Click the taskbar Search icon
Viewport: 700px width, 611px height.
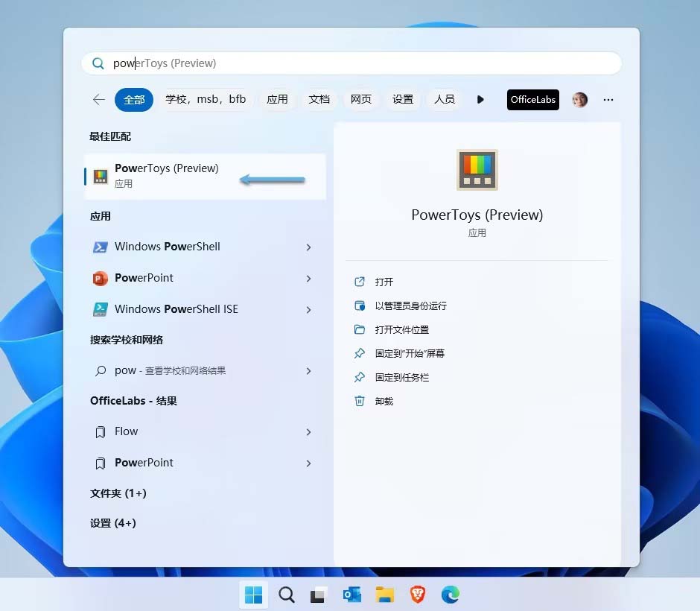pyautogui.click(x=287, y=595)
